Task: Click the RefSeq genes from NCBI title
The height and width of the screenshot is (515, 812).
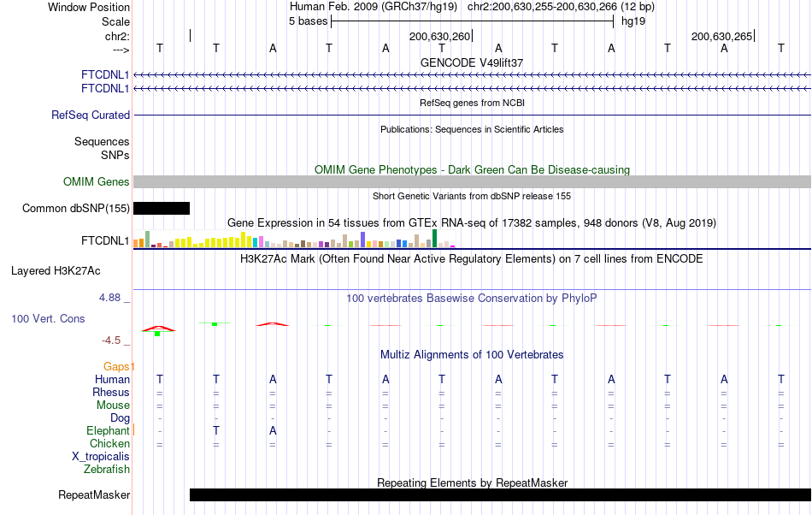Action: pos(472,103)
